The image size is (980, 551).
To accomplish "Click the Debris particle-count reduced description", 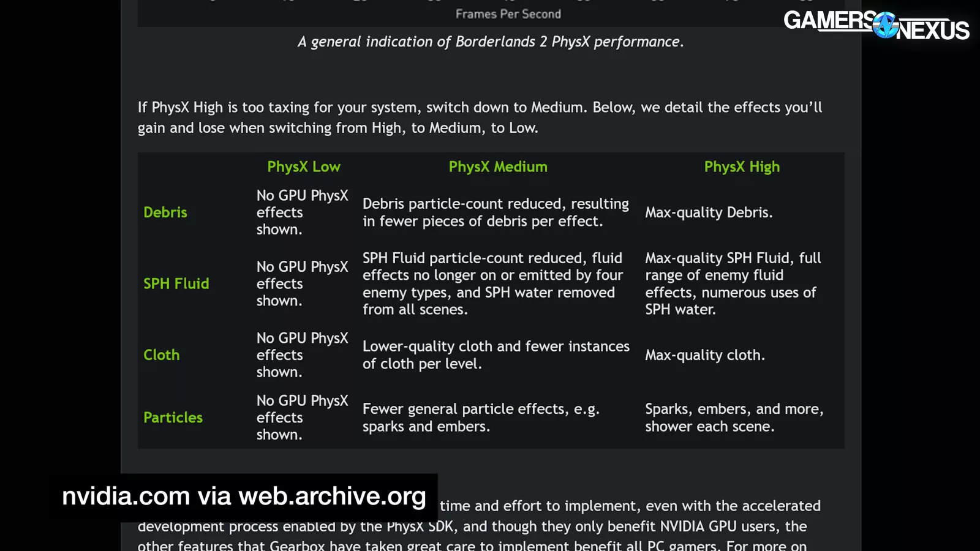I will [x=495, y=212].
